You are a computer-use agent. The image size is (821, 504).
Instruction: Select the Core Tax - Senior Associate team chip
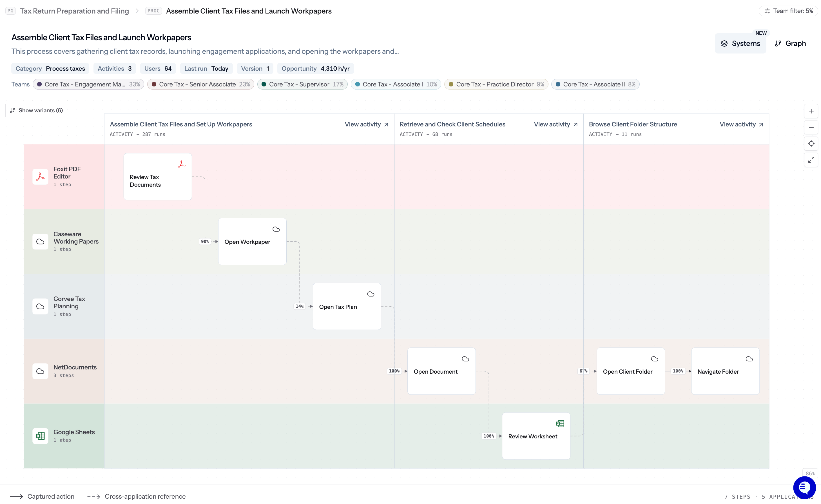point(201,84)
